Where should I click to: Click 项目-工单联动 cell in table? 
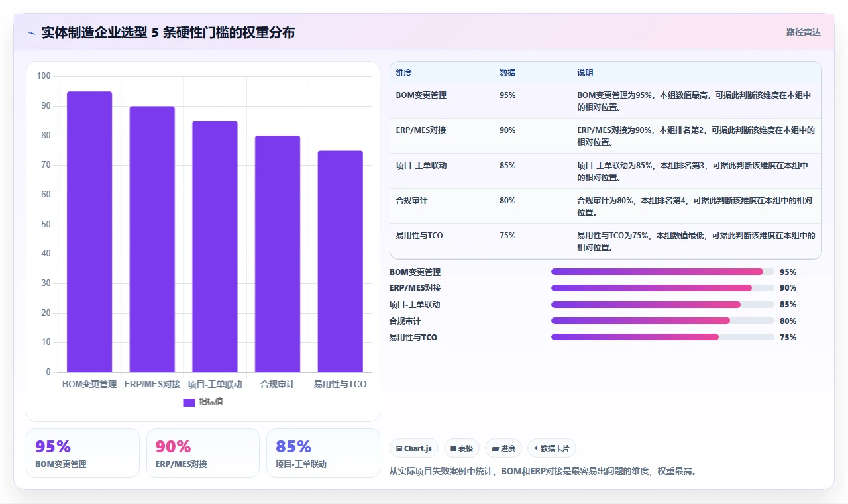click(x=421, y=166)
